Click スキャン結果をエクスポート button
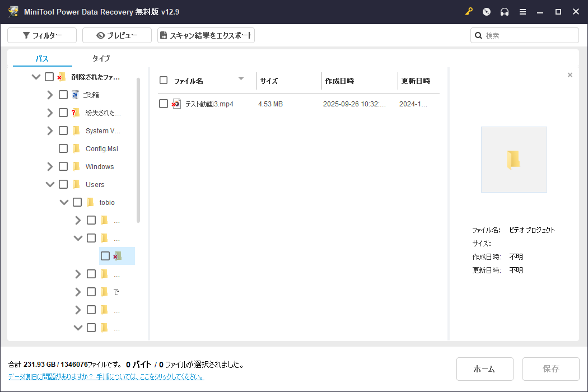 (206, 35)
